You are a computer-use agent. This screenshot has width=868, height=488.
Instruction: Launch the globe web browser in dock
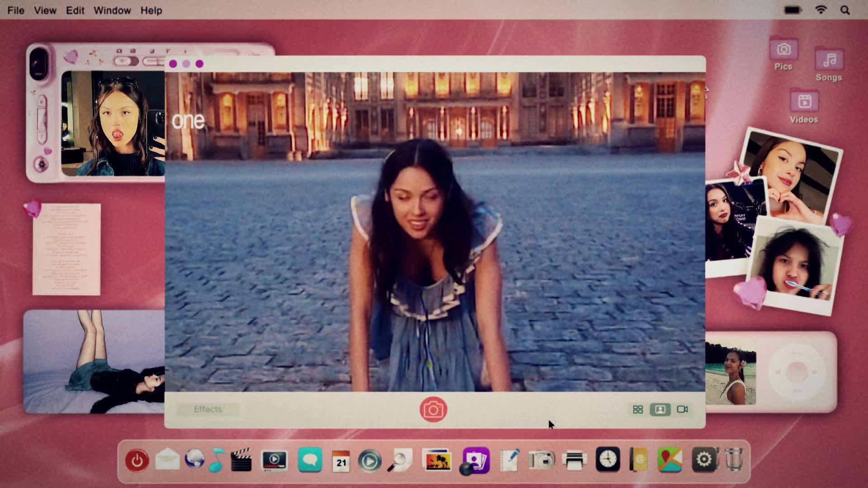click(x=195, y=460)
